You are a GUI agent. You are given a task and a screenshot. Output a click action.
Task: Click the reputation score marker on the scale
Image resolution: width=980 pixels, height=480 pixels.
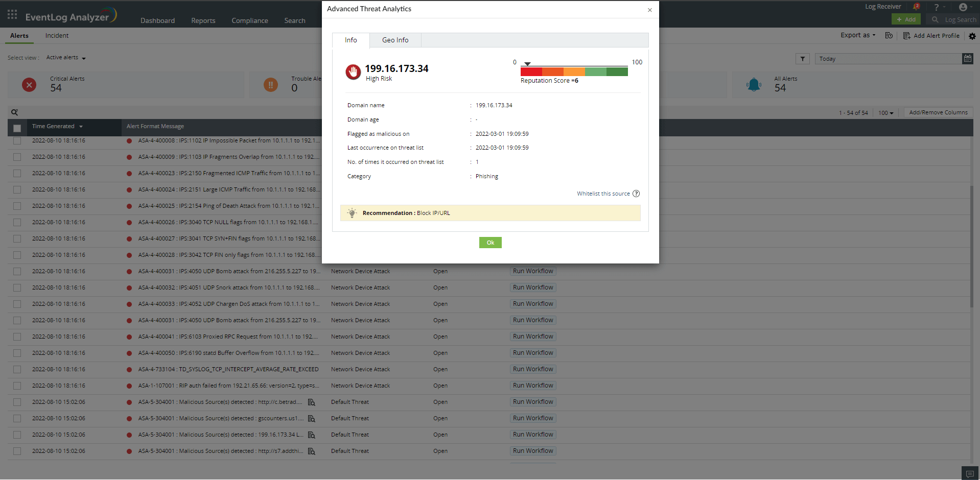click(529, 62)
